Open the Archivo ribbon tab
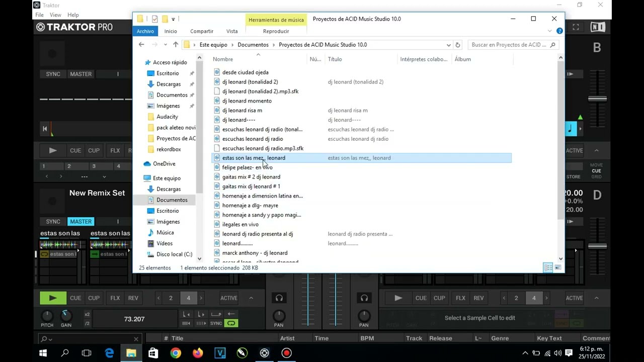Screen dimensions: 644x362 (145, 31)
